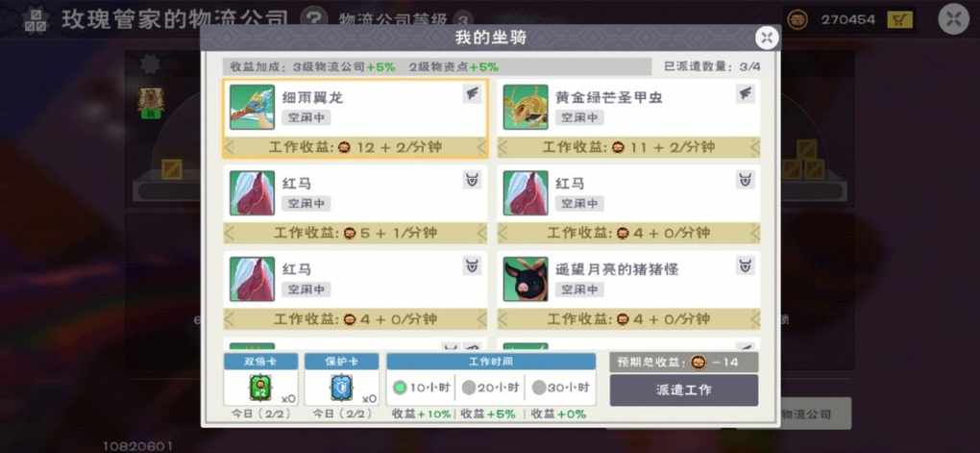Click the blue 保护卡 shield card icon
The height and width of the screenshot is (453, 980).
coord(341,388)
